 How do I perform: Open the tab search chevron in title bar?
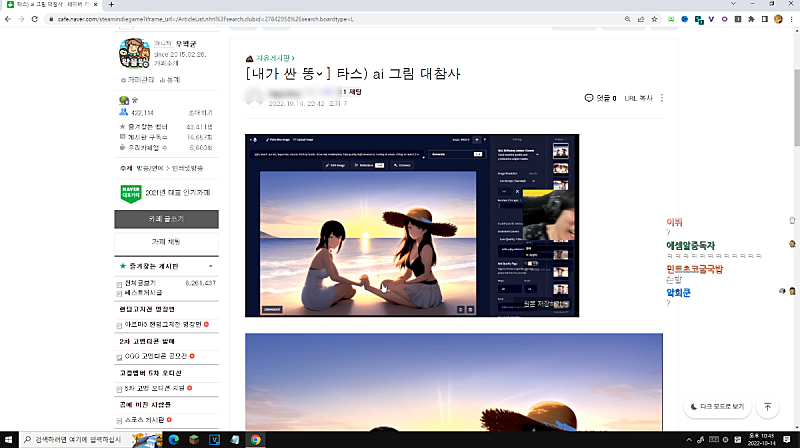coord(733,4)
